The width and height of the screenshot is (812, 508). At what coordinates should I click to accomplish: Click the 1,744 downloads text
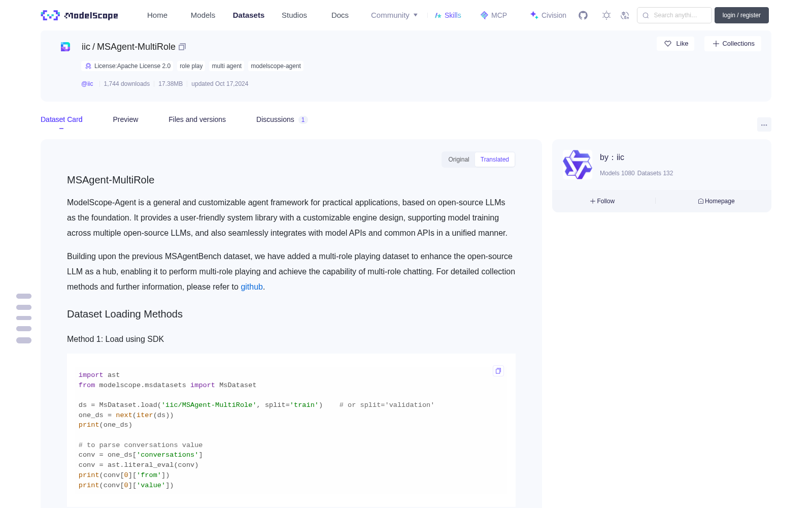click(127, 84)
